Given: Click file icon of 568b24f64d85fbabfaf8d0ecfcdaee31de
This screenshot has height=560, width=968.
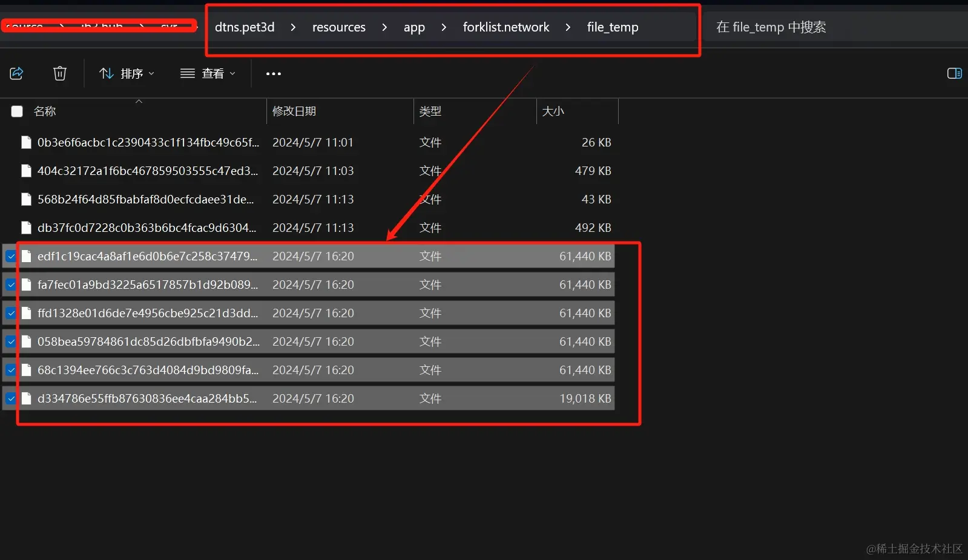Looking at the screenshot, I should tap(26, 199).
